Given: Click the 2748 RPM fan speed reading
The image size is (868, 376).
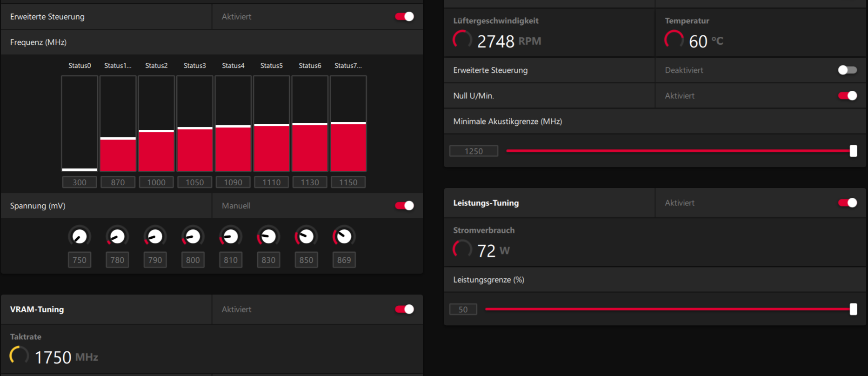Looking at the screenshot, I should point(509,41).
